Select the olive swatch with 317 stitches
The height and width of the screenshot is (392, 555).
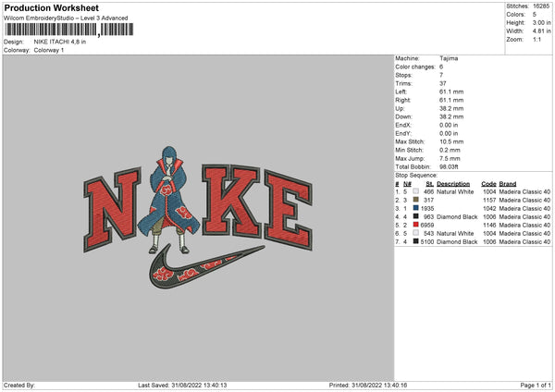[415, 200]
